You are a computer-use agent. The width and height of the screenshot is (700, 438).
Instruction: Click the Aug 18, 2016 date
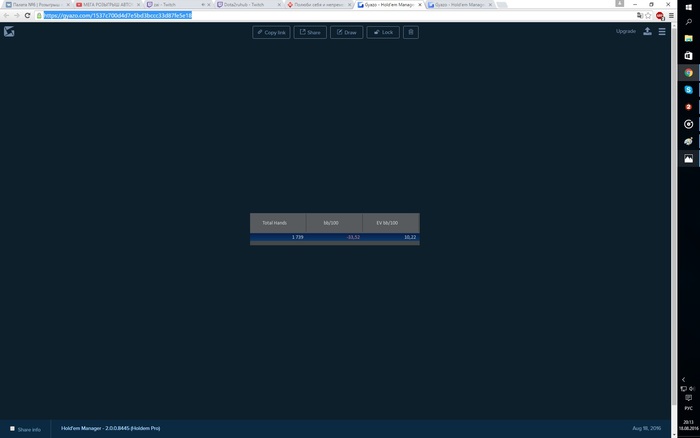(646, 428)
